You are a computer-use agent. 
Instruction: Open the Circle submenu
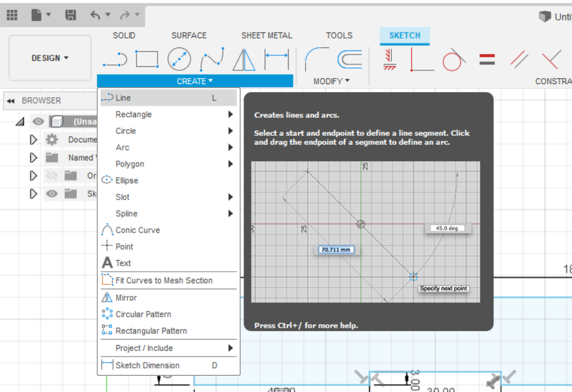(168, 131)
